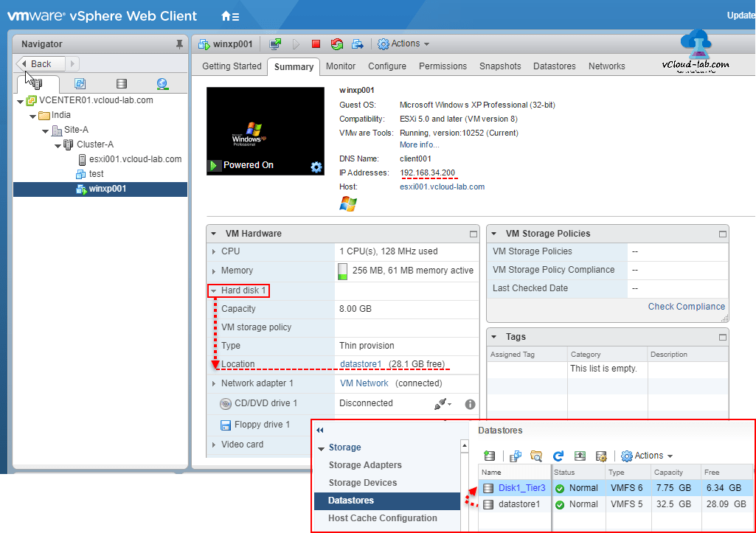
Task: Select the Increase datastore capacity icon
Action: coord(580,456)
